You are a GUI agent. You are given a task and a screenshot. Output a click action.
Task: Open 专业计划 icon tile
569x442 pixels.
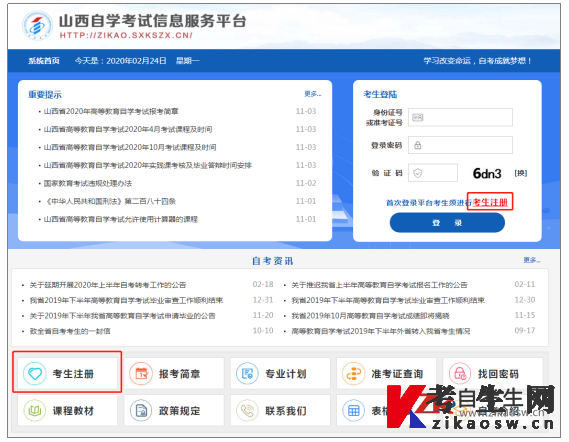pos(280,373)
